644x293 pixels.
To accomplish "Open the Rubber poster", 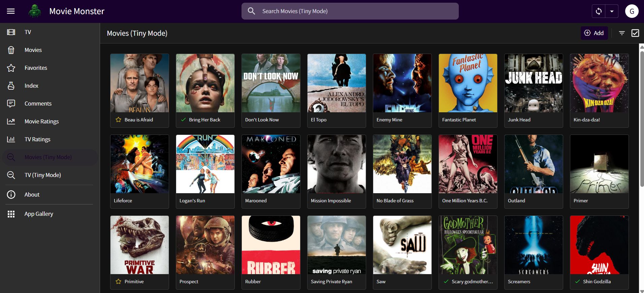I will (271, 245).
